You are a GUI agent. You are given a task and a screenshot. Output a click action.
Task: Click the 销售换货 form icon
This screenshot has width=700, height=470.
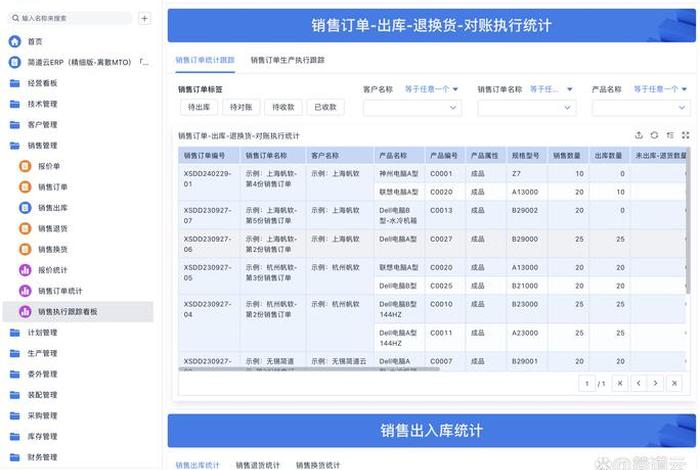[x=25, y=249]
